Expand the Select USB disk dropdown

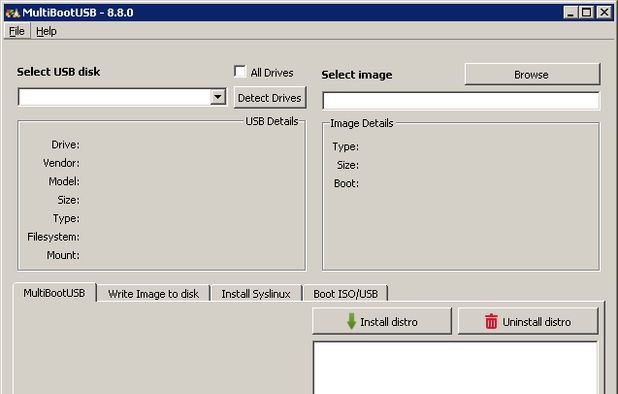click(218, 97)
